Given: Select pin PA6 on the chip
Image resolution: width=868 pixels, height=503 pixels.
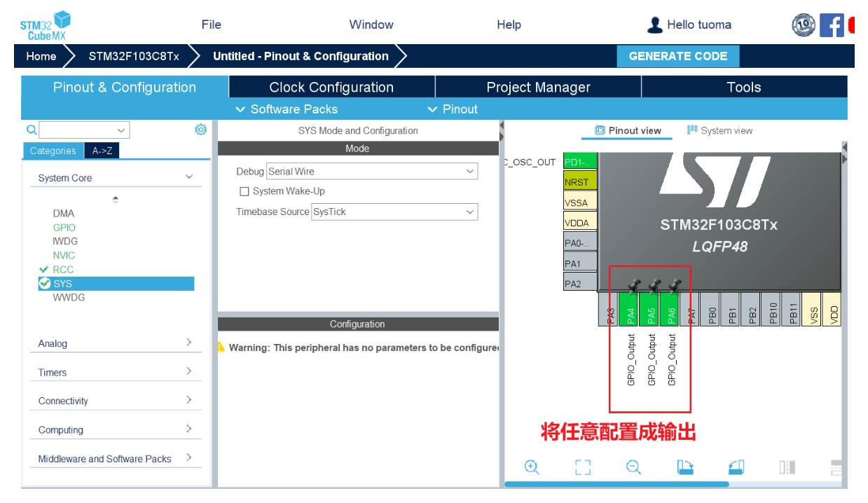Looking at the screenshot, I should pos(671,309).
